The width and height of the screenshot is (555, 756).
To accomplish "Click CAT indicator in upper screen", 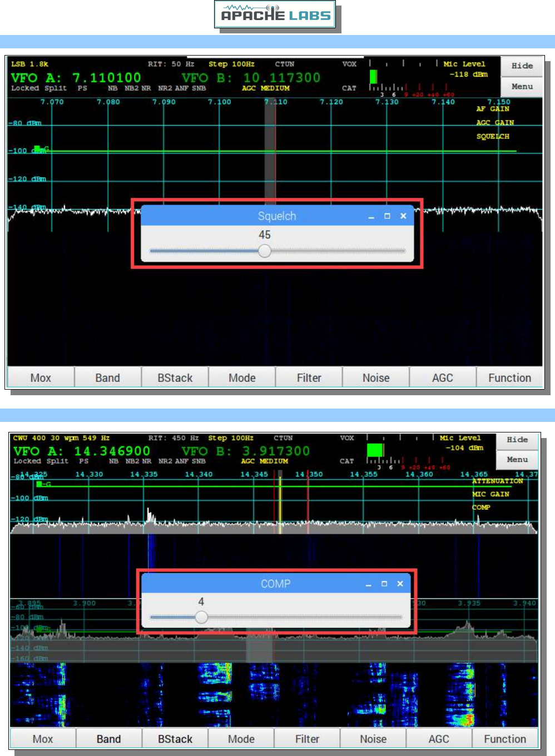I will (x=349, y=88).
